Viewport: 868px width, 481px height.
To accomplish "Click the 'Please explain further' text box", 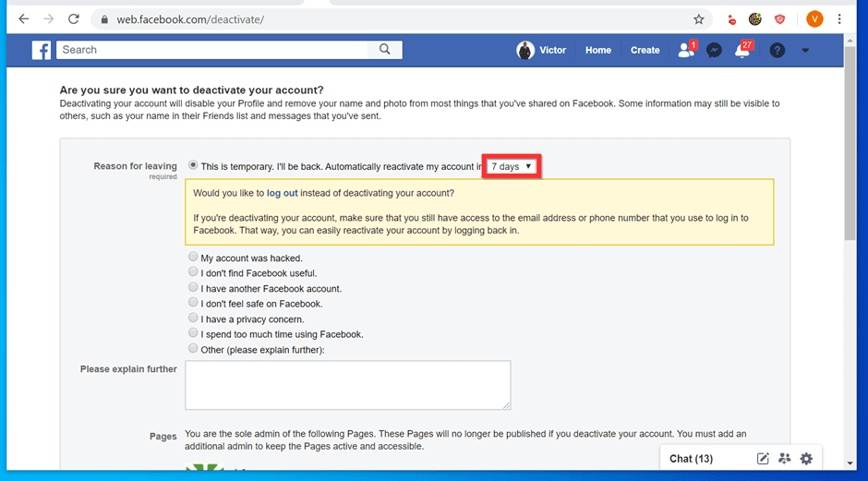I will coord(347,385).
